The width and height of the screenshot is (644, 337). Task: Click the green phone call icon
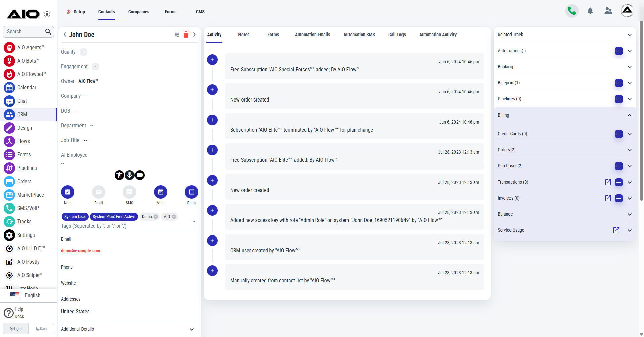pyautogui.click(x=572, y=11)
